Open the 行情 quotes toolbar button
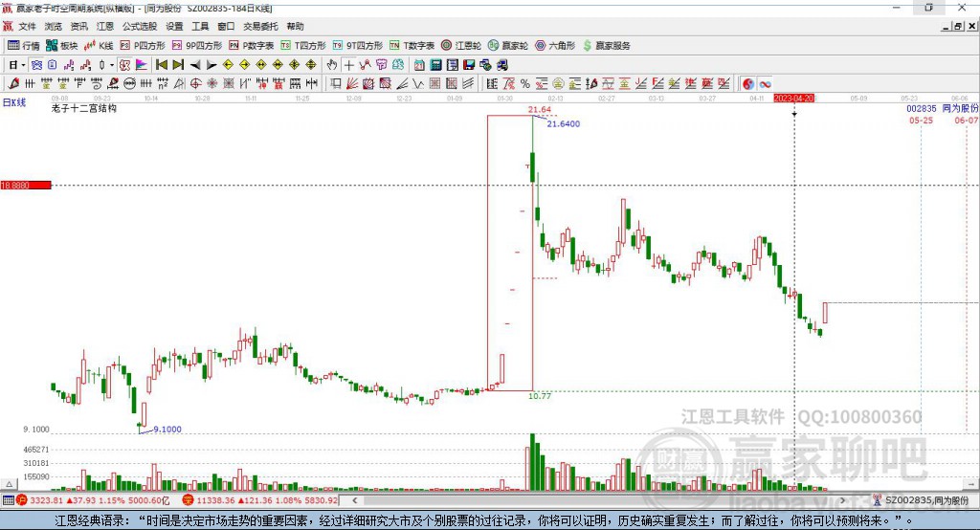This screenshot has width=980, height=530. pyautogui.click(x=24, y=46)
